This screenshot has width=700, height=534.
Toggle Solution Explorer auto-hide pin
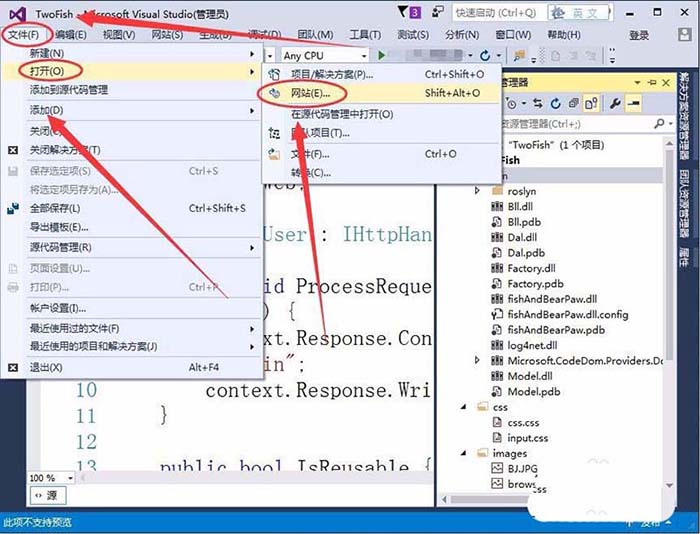pos(652,83)
